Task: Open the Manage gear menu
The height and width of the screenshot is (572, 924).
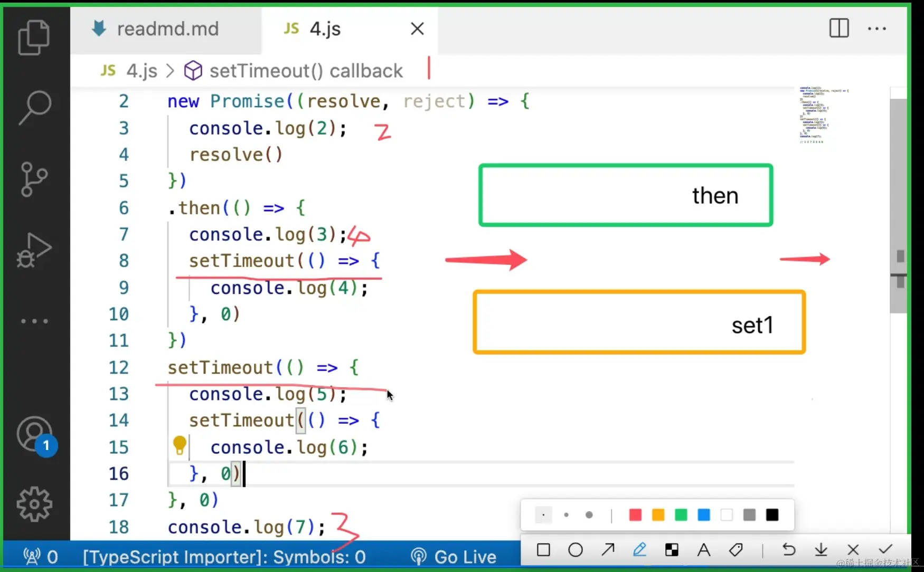Action: pyautogui.click(x=34, y=504)
